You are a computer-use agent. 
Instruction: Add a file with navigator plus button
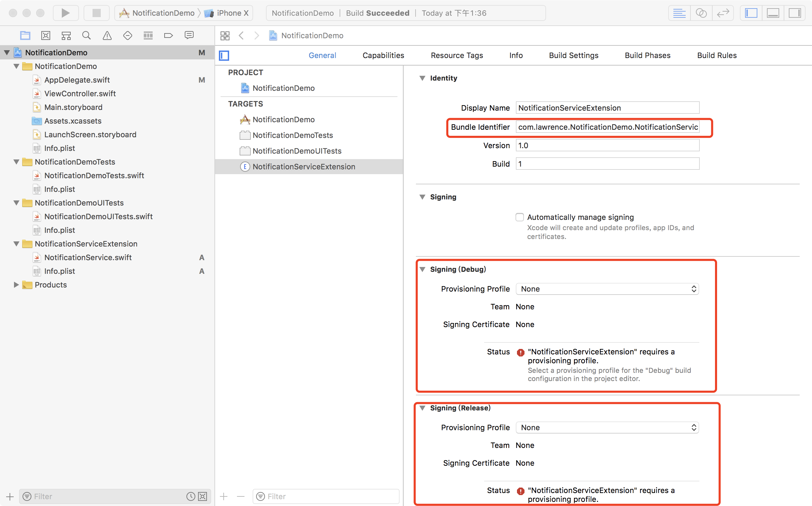10,496
